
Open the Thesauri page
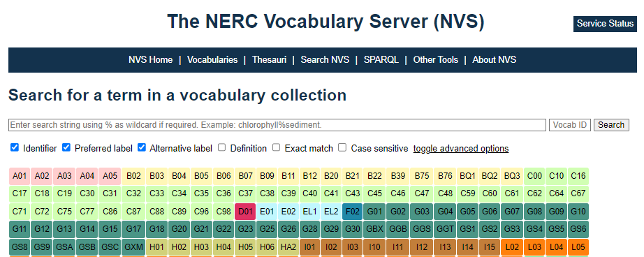coord(269,60)
